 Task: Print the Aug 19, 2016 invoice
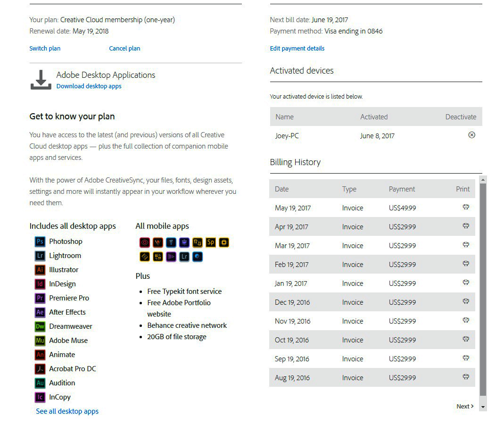click(466, 377)
